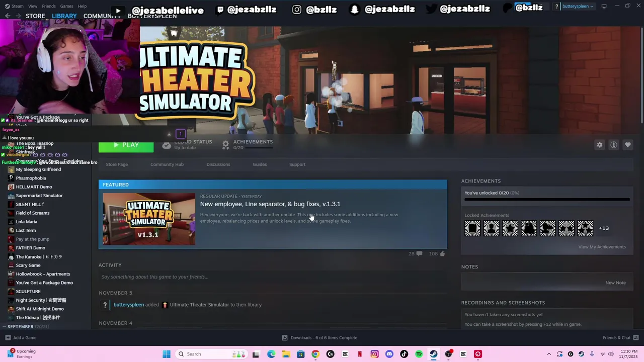Open the Store Page link
Image resolution: width=644 pixels, height=362 pixels.
pos(117,164)
